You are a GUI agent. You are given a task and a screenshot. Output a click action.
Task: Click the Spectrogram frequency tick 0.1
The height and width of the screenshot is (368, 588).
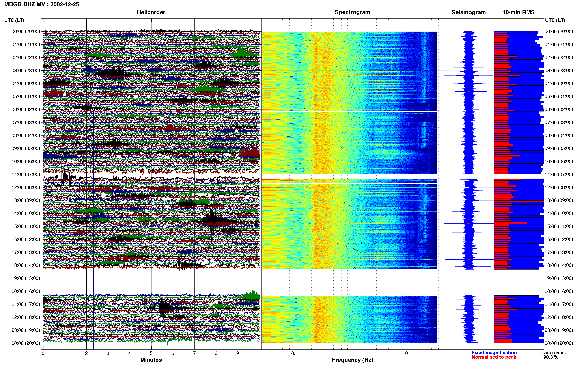pos(295,353)
